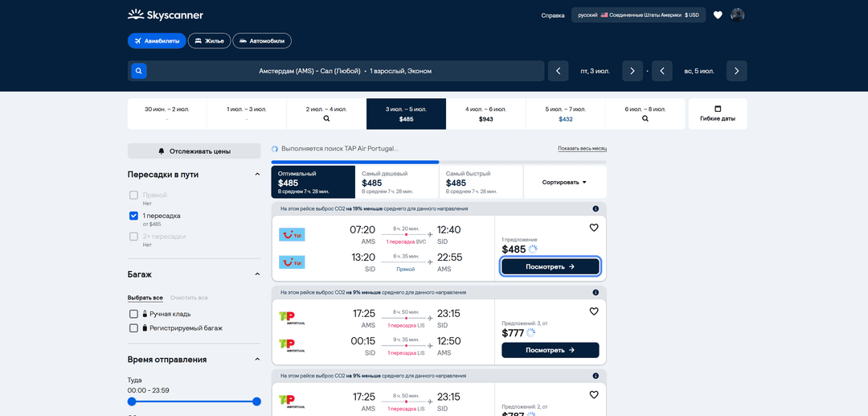Tick the Регистрируемый багаж checkbox

(133, 328)
